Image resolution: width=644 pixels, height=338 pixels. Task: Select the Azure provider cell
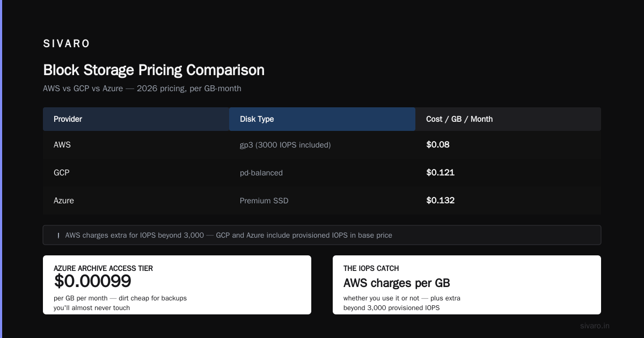pos(64,201)
